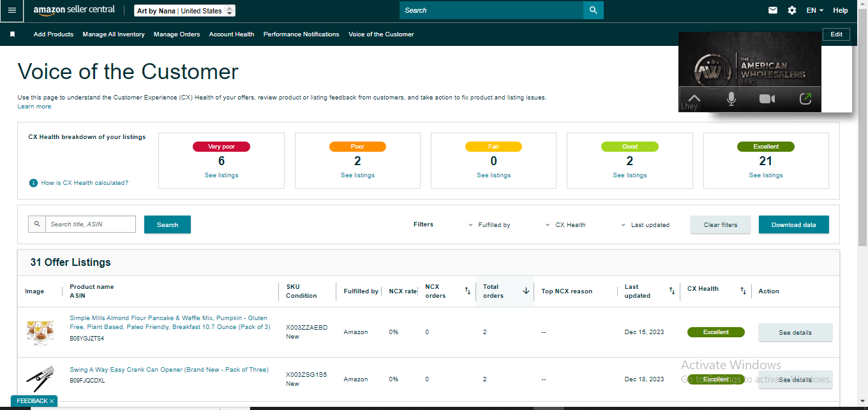The height and width of the screenshot is (410, 868).
Task: Click the Amazon Seller Central logo
Action: pos(74,11)
